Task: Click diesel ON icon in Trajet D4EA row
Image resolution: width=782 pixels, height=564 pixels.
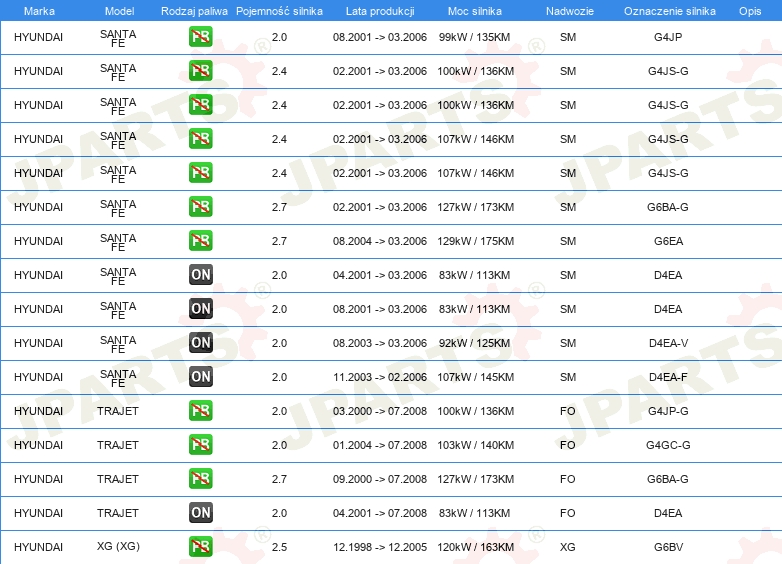Action: click(x=201, y=512)
